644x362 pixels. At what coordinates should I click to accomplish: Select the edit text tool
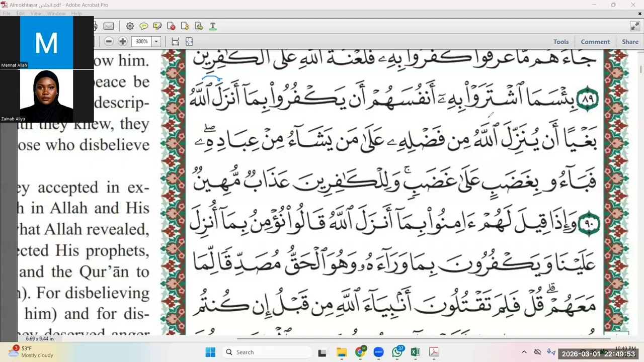(212, 26)
